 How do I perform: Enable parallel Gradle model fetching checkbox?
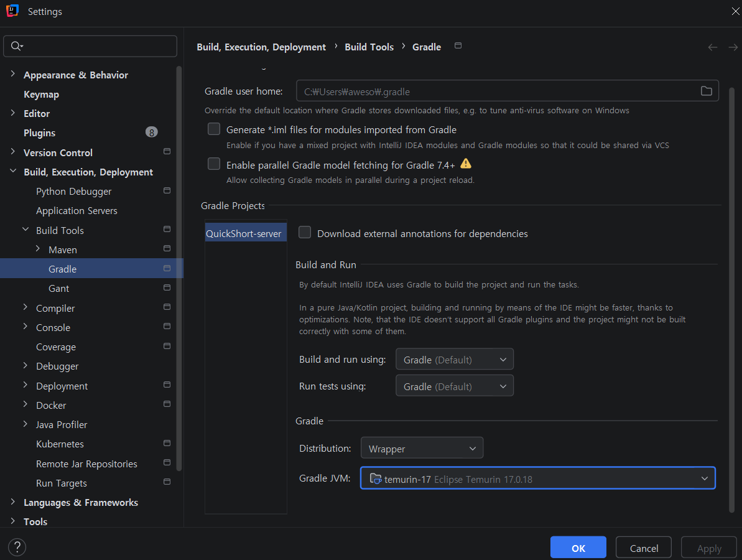[214, 164]
